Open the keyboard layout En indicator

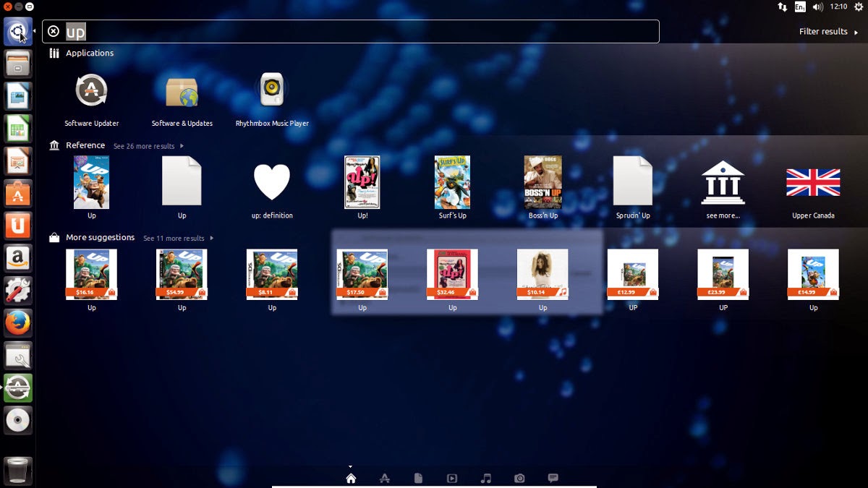pos(800,7)
